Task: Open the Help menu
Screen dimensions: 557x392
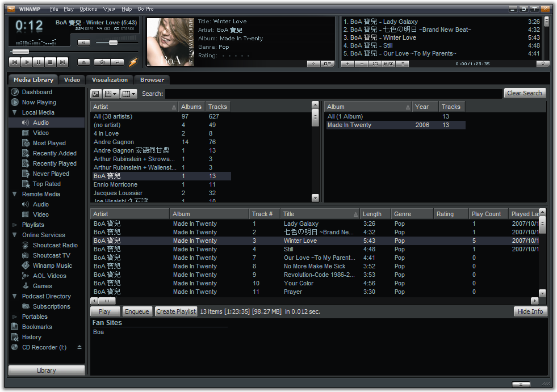Action: 127,9
